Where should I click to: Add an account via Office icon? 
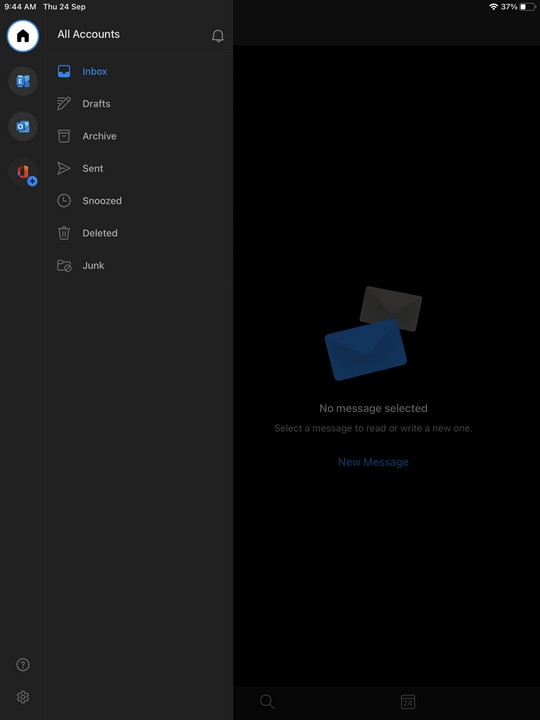pos(23,172)
